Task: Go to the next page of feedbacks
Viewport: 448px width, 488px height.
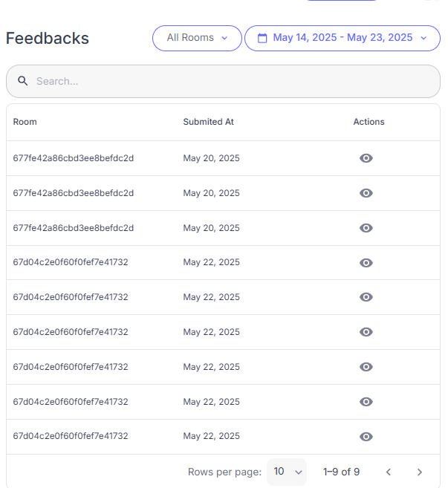Action: [420, 472]
